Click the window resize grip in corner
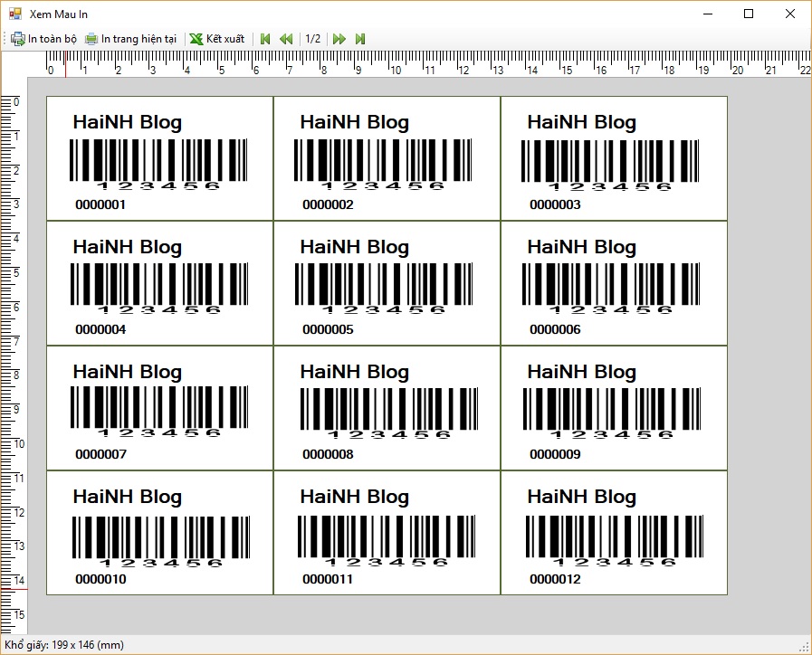This screenshot has width=812, height=655. [804, 647]
